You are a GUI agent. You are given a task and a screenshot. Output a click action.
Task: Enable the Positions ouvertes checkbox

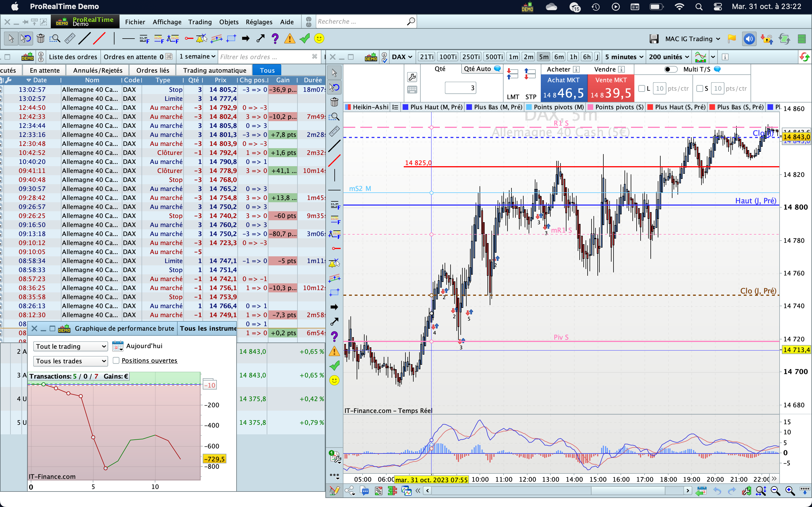click(x=116, y=361)
